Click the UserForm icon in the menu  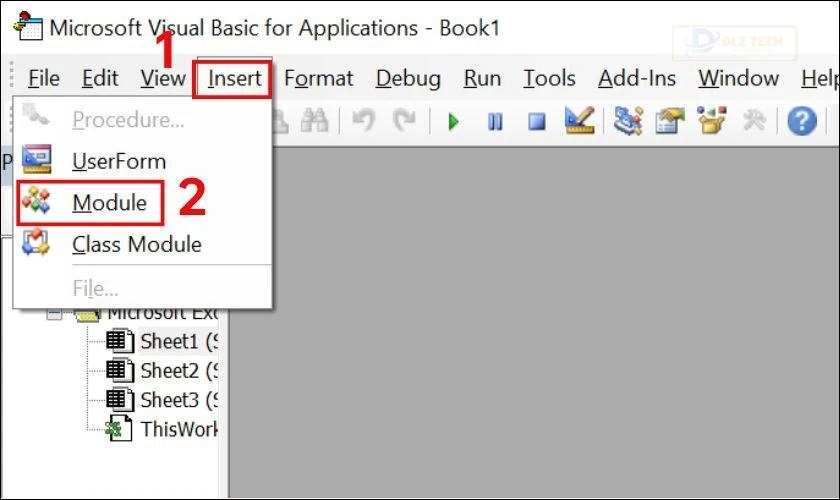click(36, 159)
